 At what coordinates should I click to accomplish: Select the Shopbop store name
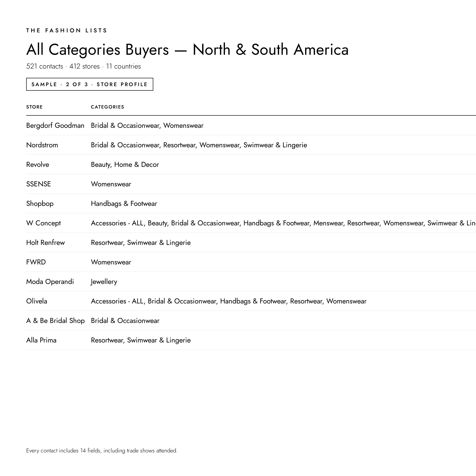40,203
